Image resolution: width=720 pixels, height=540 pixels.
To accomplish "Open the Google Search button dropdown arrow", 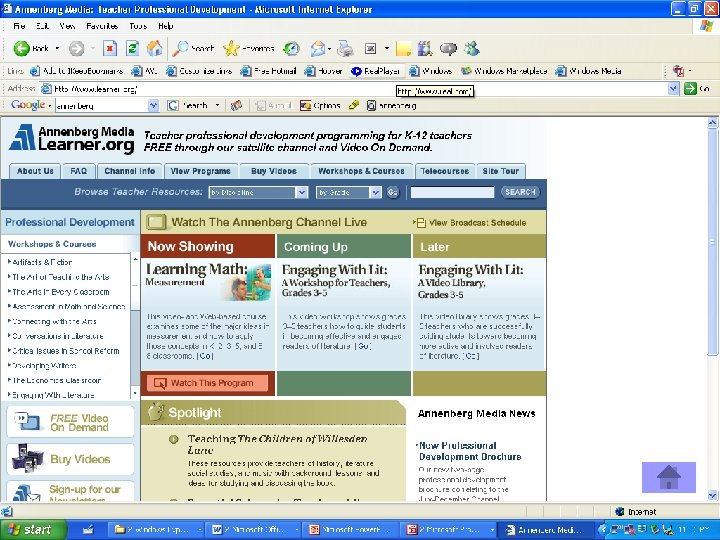I will (217, 106).
